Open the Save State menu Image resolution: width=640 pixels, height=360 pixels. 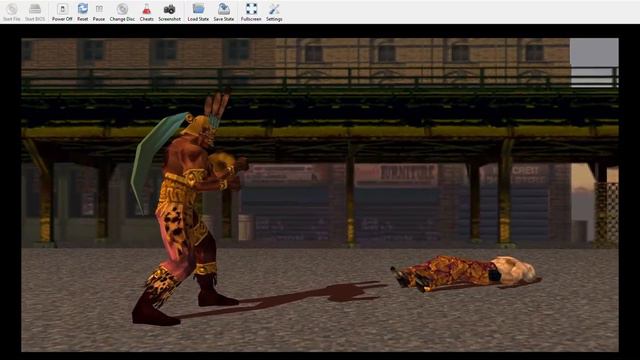pos(224,12)
